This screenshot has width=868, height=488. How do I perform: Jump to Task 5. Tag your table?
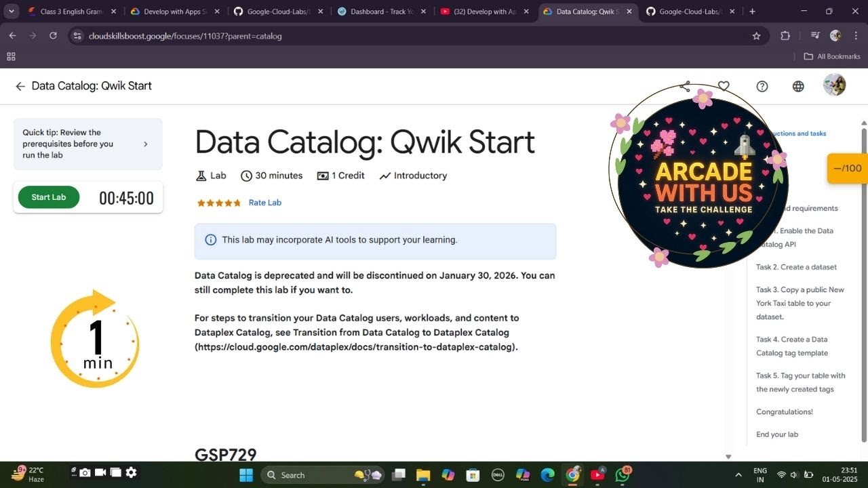coord(801,382)
